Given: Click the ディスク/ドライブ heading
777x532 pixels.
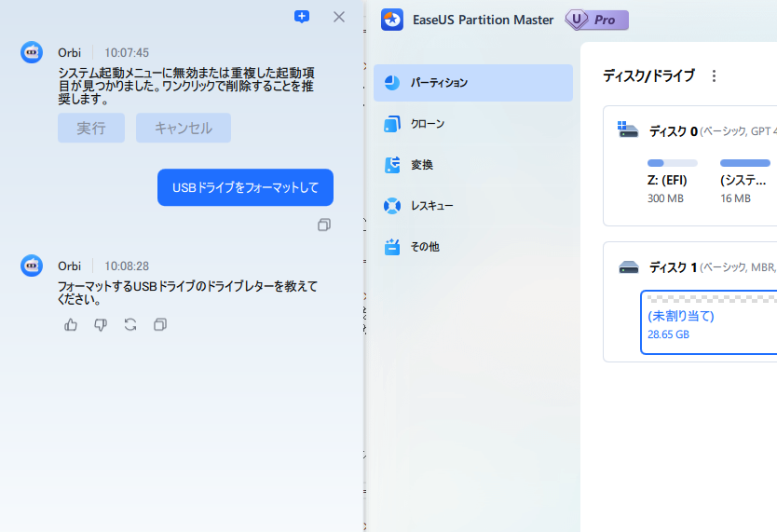Looking at the screenshot, I should coord(649,75).
